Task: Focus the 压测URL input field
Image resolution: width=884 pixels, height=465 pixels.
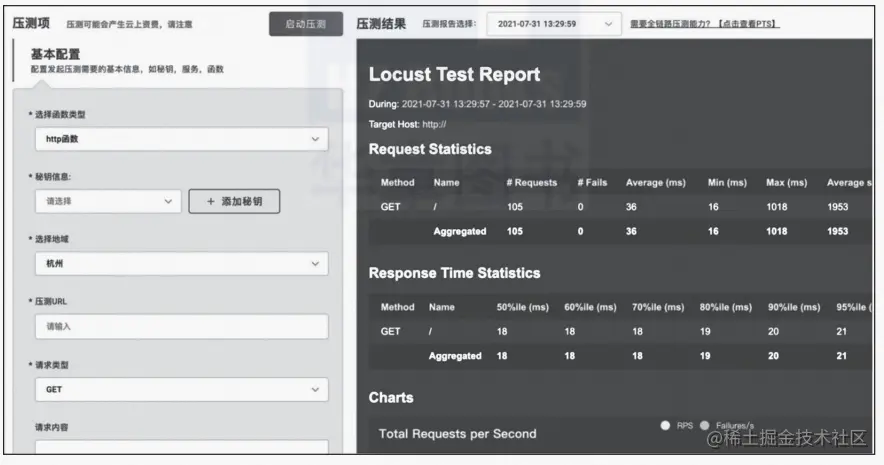Action: click(182, 326)
